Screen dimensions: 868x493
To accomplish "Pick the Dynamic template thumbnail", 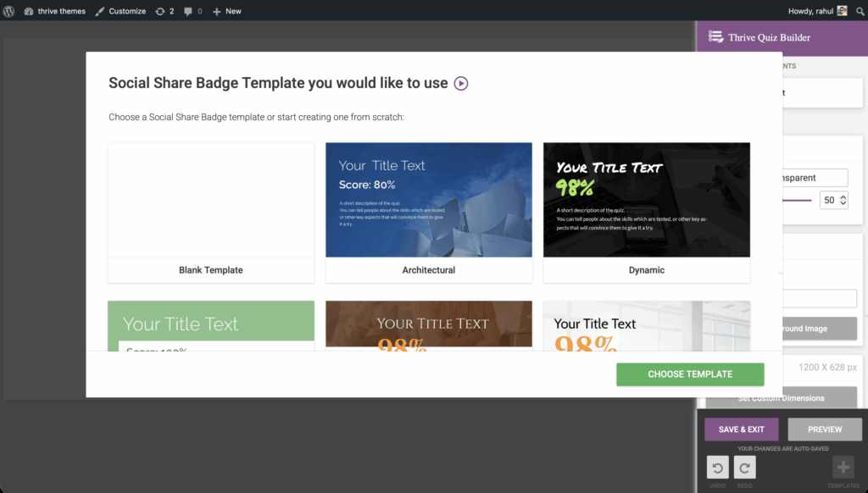I will coord(646,201).
